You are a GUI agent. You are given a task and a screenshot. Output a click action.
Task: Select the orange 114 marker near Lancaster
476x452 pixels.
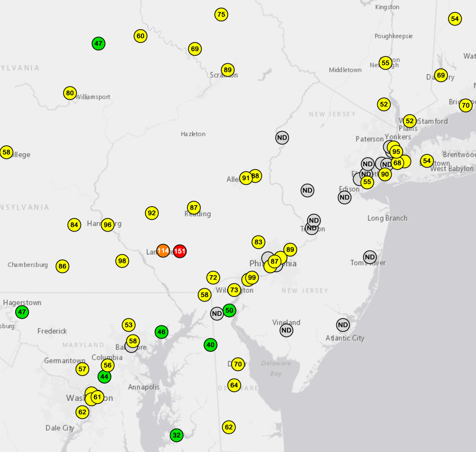163,251
